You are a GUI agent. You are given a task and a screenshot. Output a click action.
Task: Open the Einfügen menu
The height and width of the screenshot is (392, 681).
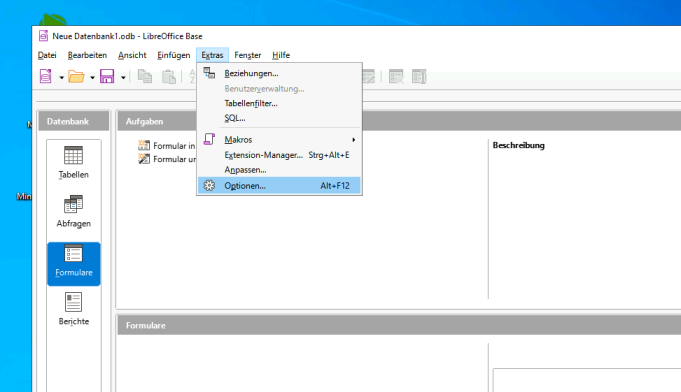coord(174,55)
